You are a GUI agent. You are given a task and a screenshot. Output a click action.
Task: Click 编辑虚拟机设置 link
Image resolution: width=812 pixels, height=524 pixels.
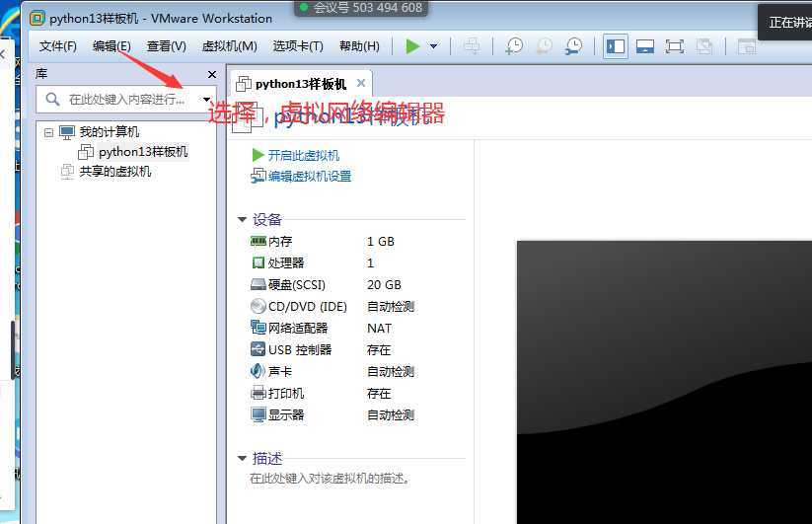click(310, 176)
